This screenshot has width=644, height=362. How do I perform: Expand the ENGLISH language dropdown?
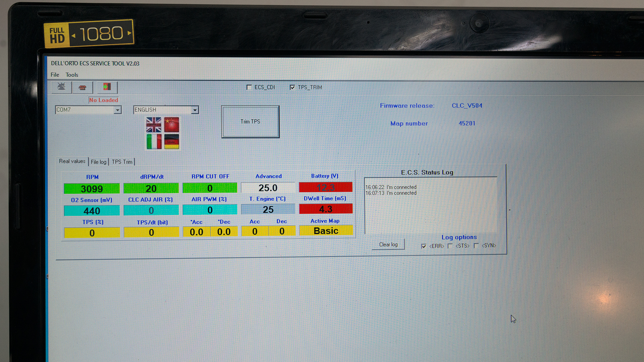coord(195,110)
